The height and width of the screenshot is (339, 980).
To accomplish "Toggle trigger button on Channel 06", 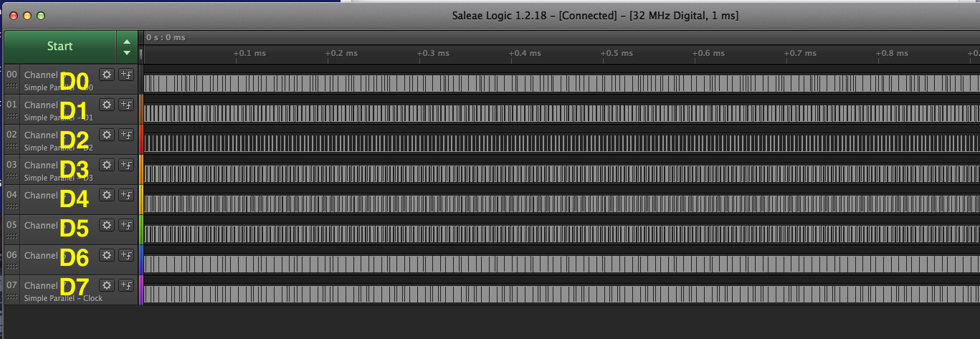I will click(x=126, y=255).
